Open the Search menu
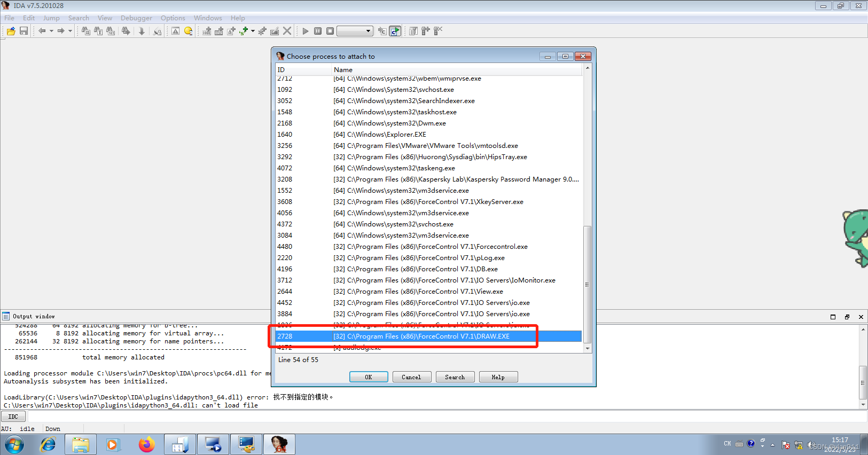The height and width of the screenshot is (455, 868). click(x=79, y=18)
